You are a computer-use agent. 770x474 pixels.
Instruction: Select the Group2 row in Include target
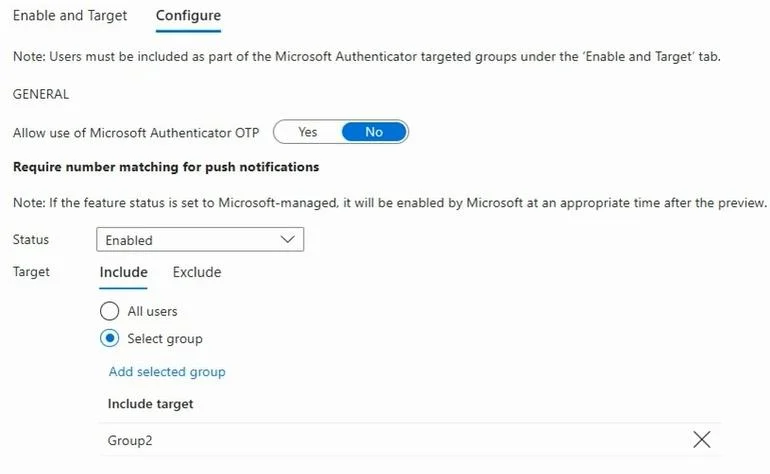coord(410,440)
